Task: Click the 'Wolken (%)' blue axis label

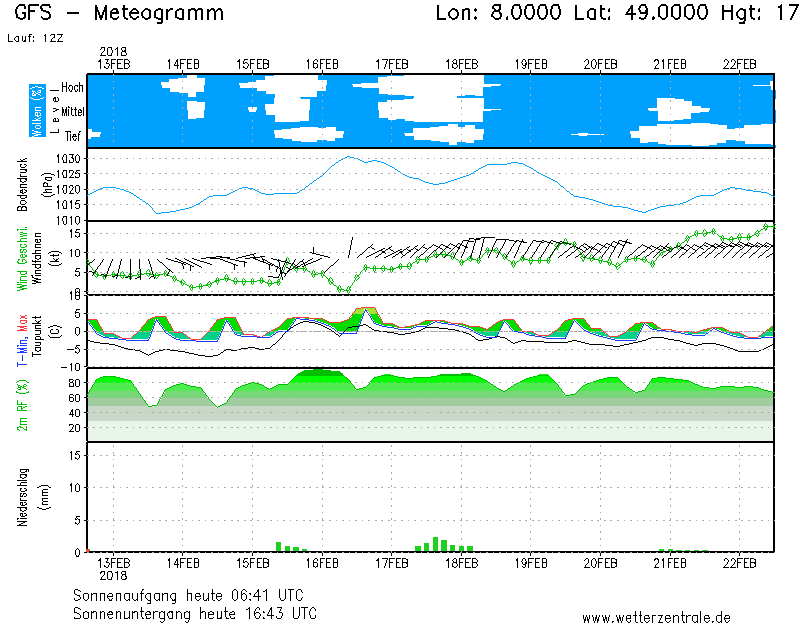Action: pyautogui.click(x=37, y=111)
